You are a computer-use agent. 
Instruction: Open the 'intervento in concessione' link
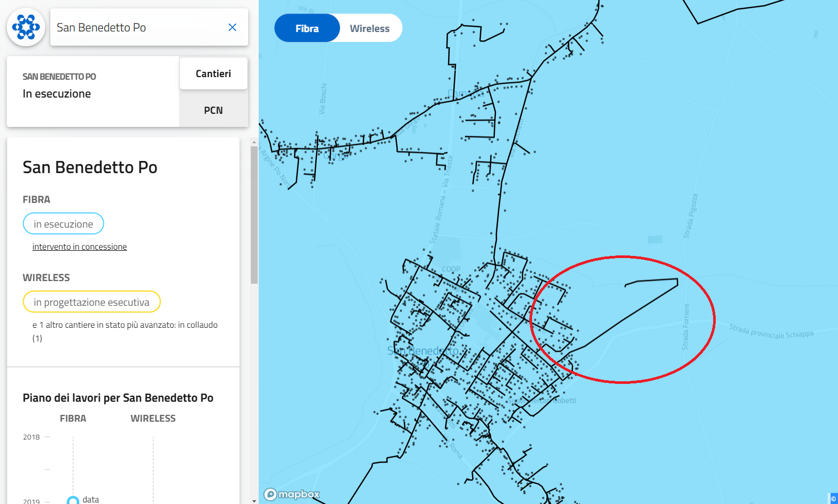80,247
